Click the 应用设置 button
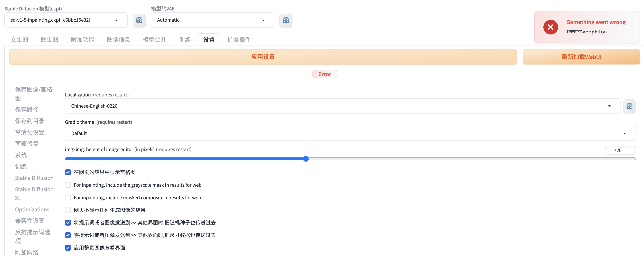The image size is (644, 256). [263, 57]
